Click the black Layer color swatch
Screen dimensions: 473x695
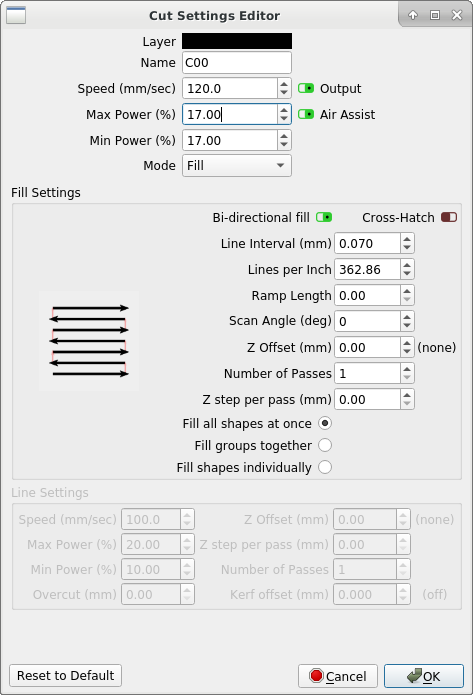click(x=237, y=41)
